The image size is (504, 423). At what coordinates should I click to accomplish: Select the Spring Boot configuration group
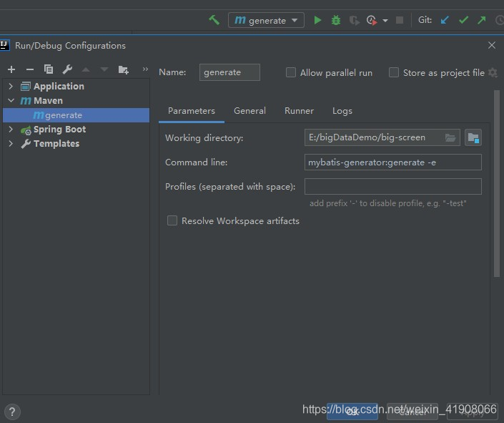tap(59, 129)
